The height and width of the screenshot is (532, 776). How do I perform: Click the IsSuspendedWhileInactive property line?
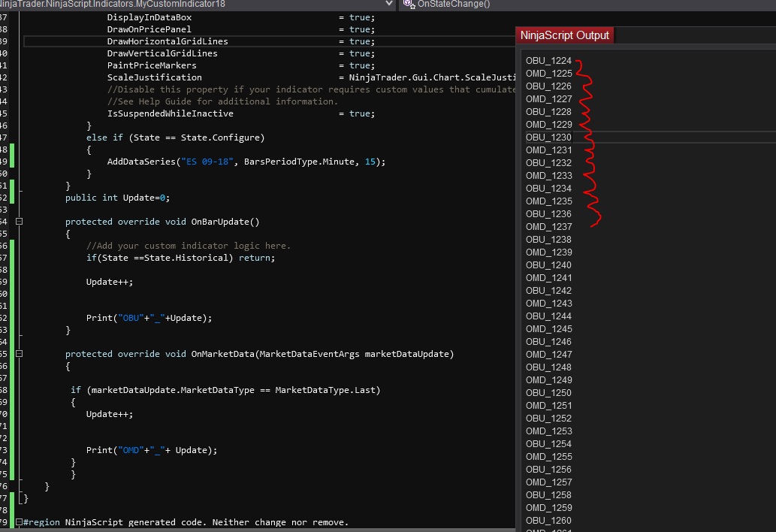tap(170, 113)
